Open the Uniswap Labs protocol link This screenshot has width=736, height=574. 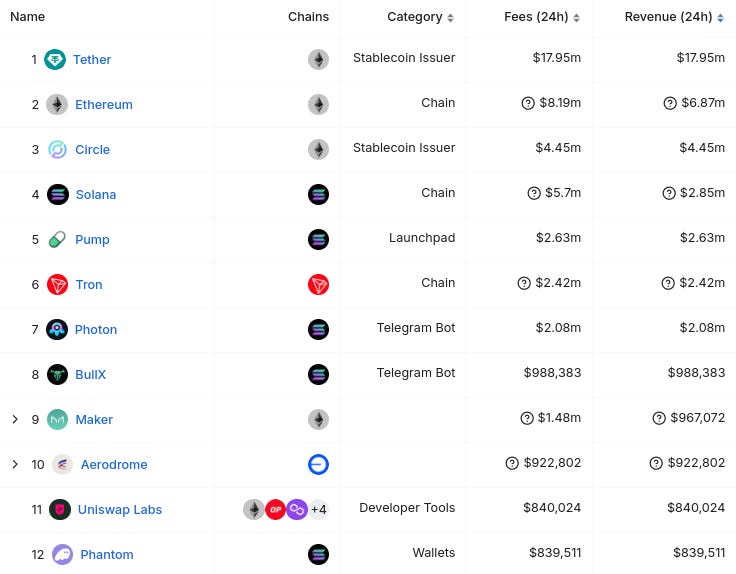tap(120, 510)
